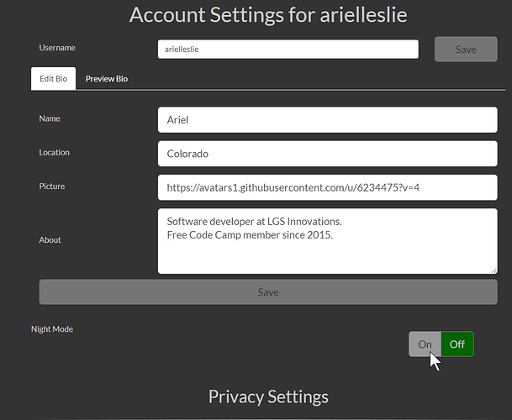Switch to the Edit Bio tab
Viewport: 512px width, 420px height.
pos(53,79)
